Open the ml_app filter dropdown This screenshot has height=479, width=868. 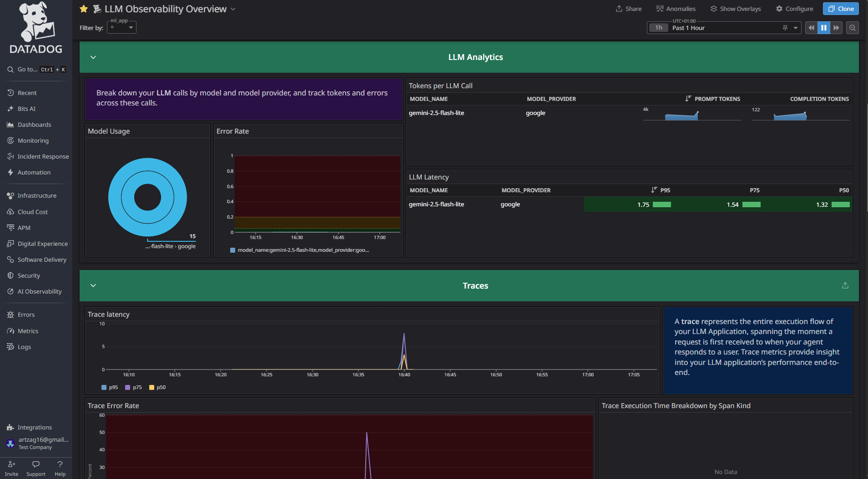click(121, 28)
